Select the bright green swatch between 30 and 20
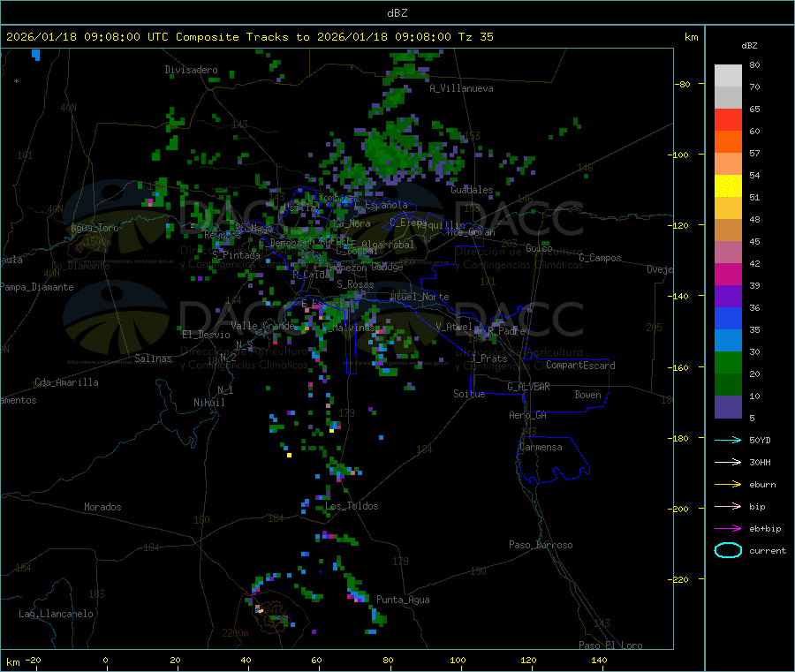 click(728, 363)
